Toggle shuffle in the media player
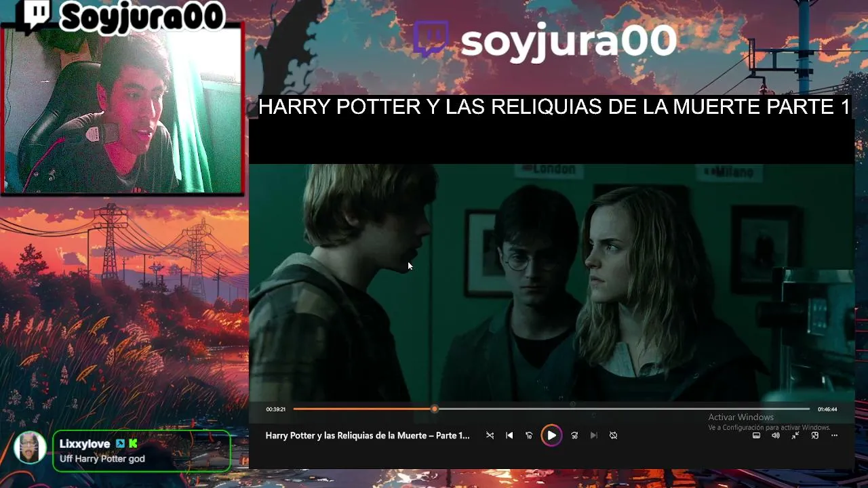 coord(490,435)
